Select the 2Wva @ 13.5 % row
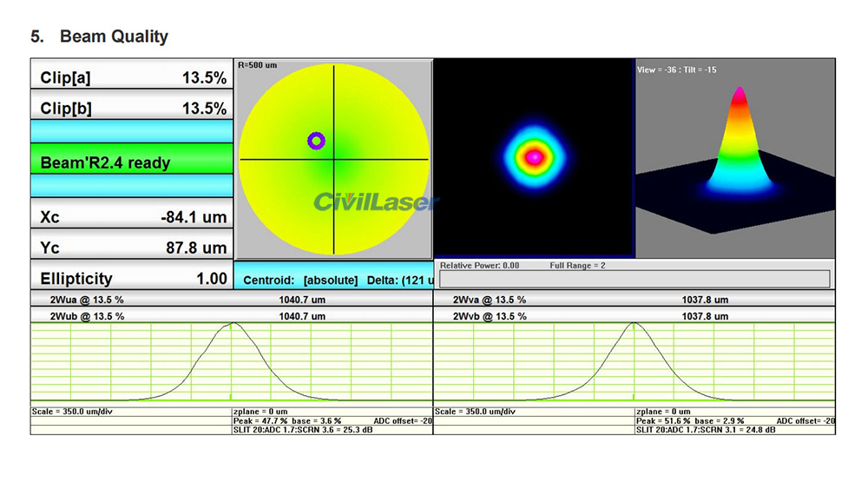Screen dimensions: 868x489 coord(635,300)
